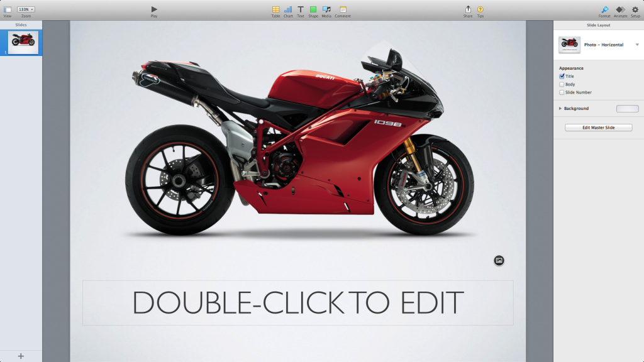This screenshot has width=644, height=362.
Task: Open the Photo – Horizontal layout dropdown
Action: [x=637, y=45]
